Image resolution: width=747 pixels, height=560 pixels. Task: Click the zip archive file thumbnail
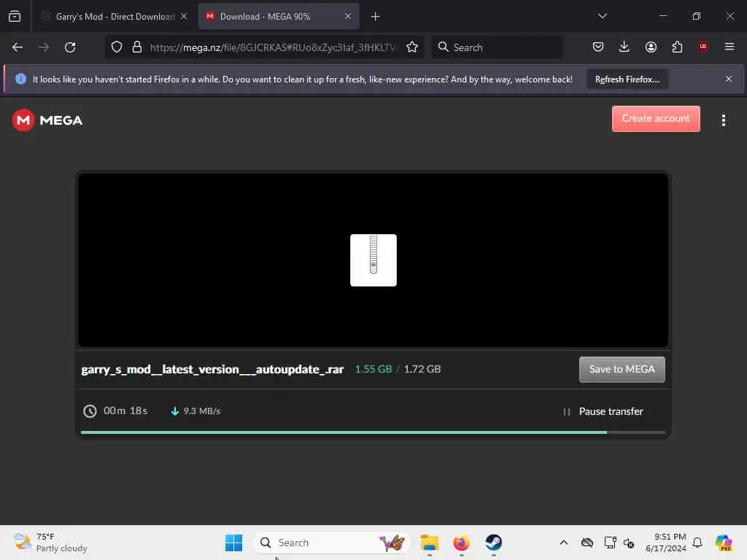[x=373, y=260]
